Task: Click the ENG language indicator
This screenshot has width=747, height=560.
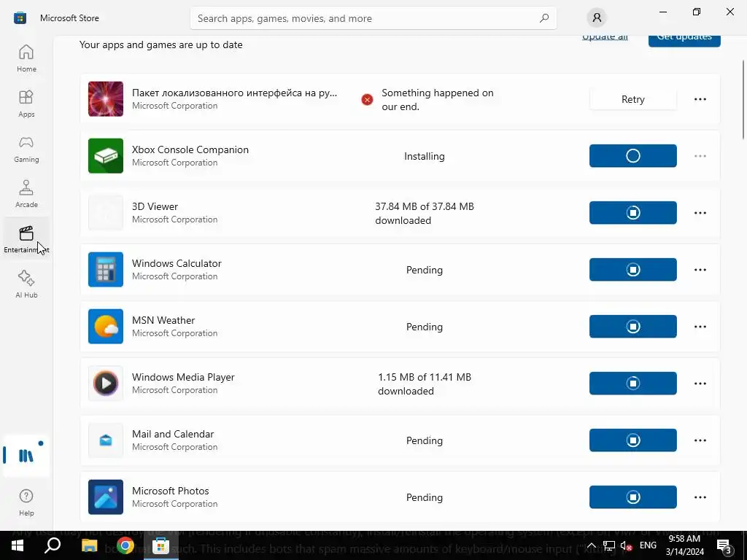Action: click(648, 545)
